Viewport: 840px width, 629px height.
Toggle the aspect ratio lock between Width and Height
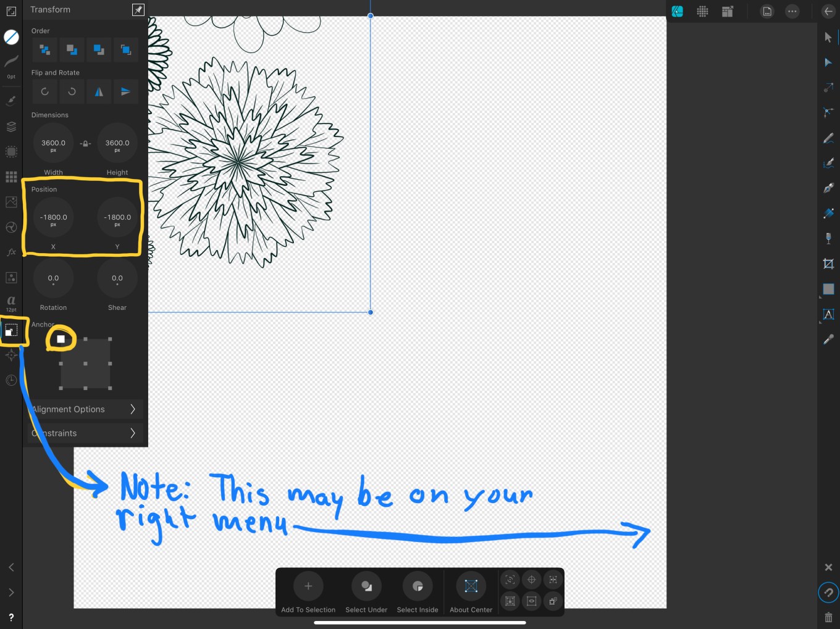(x=85, y=143)
